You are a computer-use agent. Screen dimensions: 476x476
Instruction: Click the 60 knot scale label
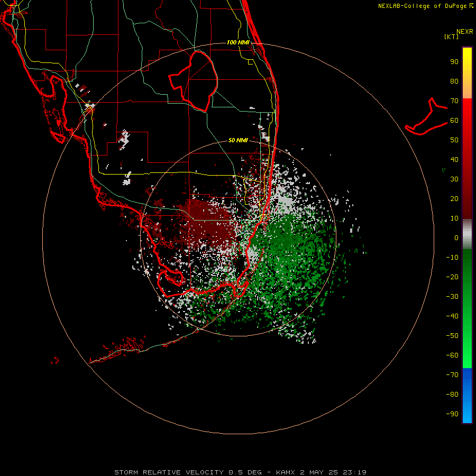tap(454, 121)
